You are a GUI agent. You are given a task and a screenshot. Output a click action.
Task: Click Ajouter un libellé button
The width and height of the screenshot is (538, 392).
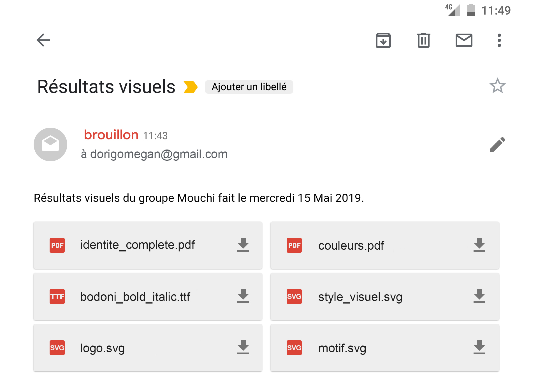point(249,87)
